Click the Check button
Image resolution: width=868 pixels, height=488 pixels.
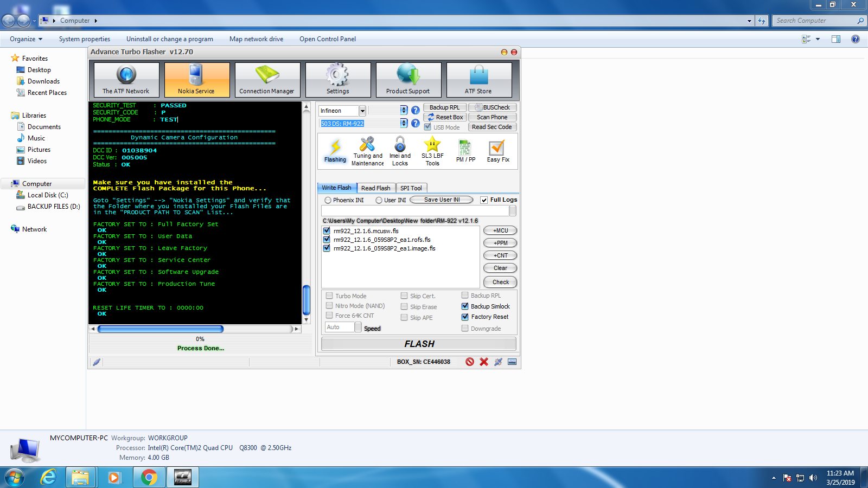pos(500,282)
